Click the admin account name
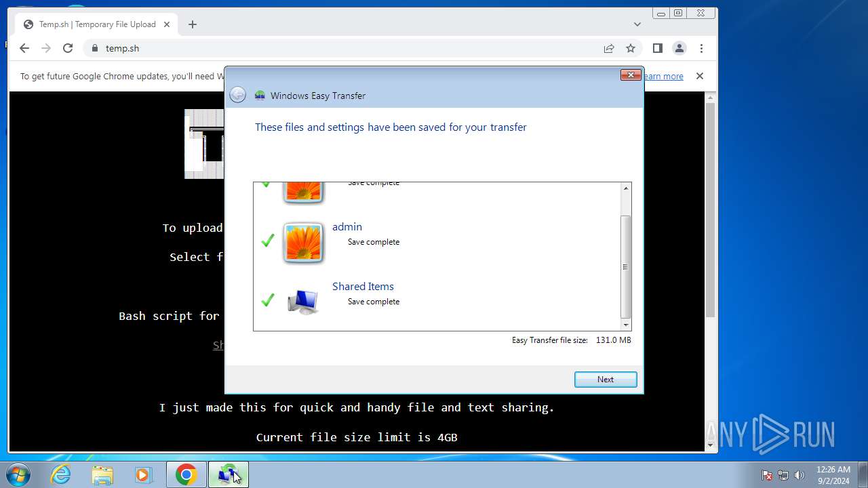Viewport: 868px width, 488px height. [347, 227]
